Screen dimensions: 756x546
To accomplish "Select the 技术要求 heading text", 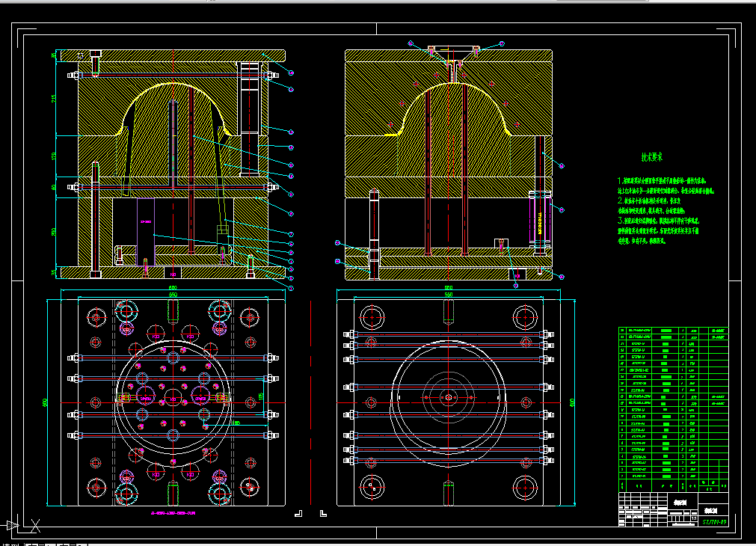I will pyautogui.click(x=652, y=157).
